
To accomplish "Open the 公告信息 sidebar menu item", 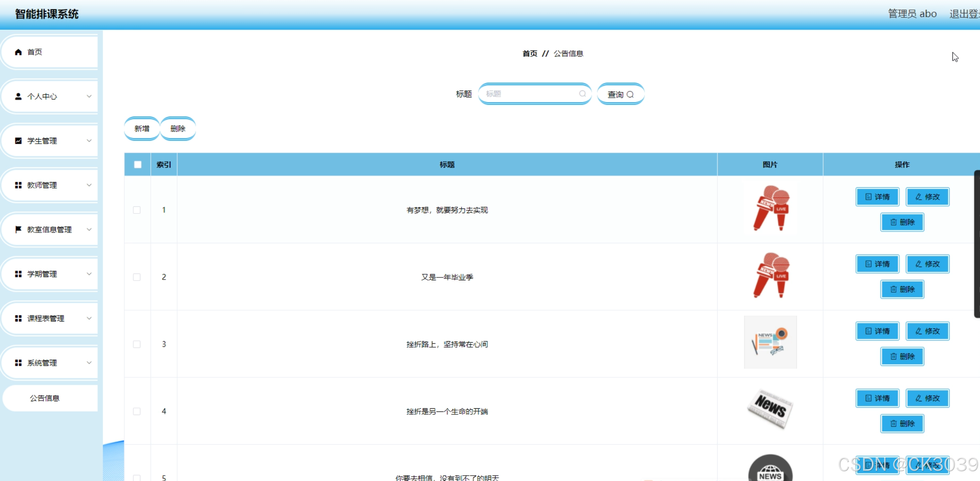I will pos(45,398).
